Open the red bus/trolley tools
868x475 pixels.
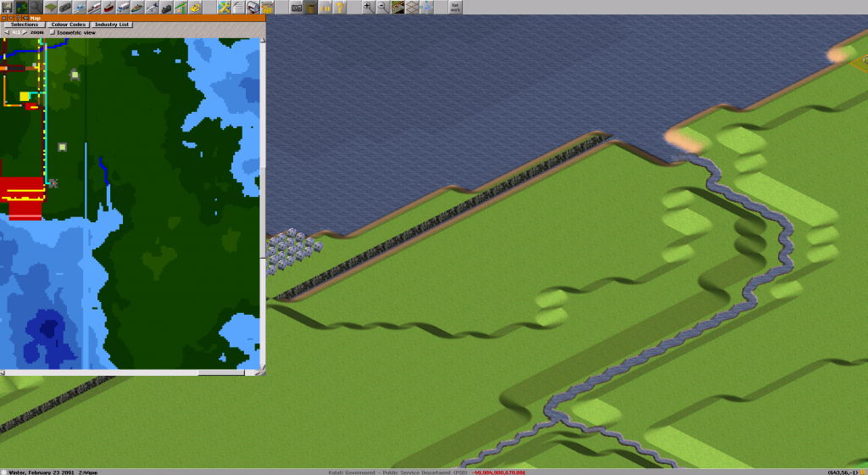click(108, 7)
